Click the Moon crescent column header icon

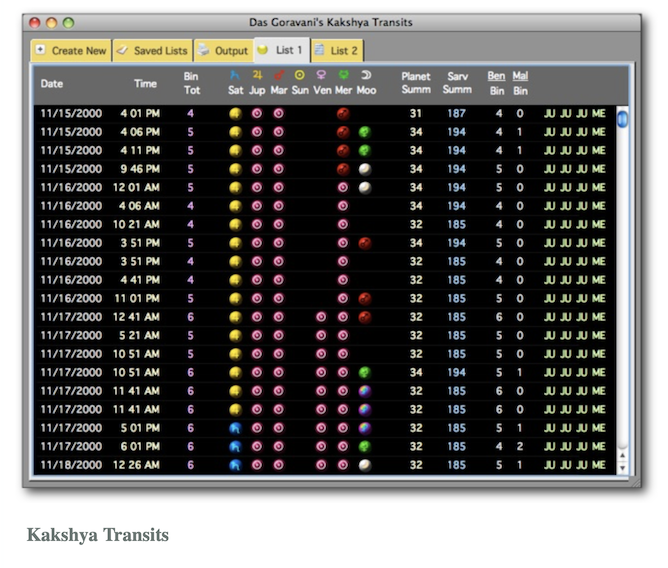365,75
